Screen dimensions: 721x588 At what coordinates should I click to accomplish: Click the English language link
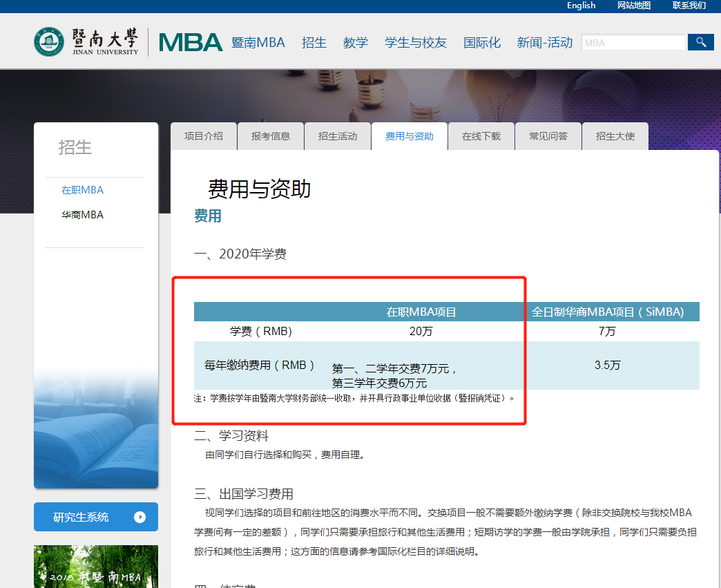click(581, 6)
